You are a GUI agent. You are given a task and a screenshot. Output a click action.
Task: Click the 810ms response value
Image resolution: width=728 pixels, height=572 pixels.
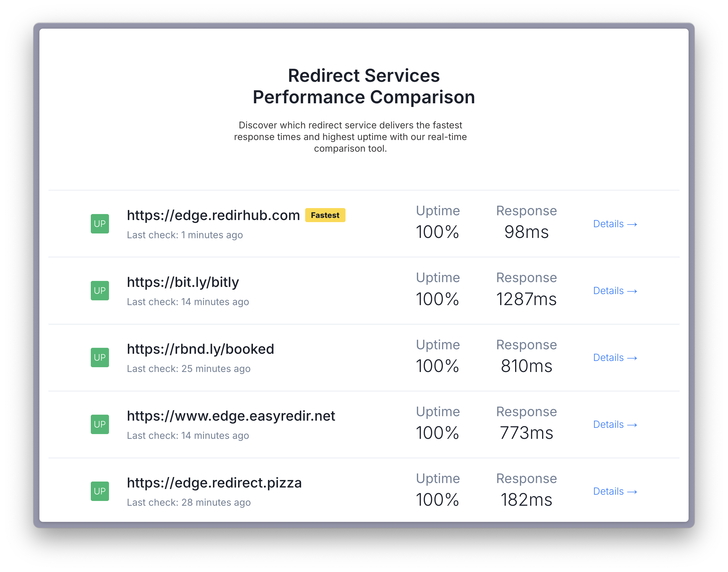point(526,366)
